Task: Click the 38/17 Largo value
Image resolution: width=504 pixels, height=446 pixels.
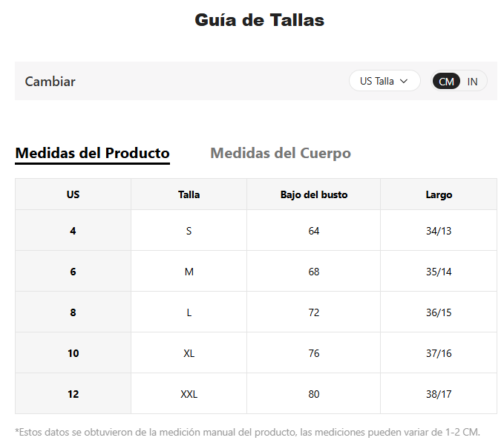Action: pyautogui.click(x=438, y=394)
